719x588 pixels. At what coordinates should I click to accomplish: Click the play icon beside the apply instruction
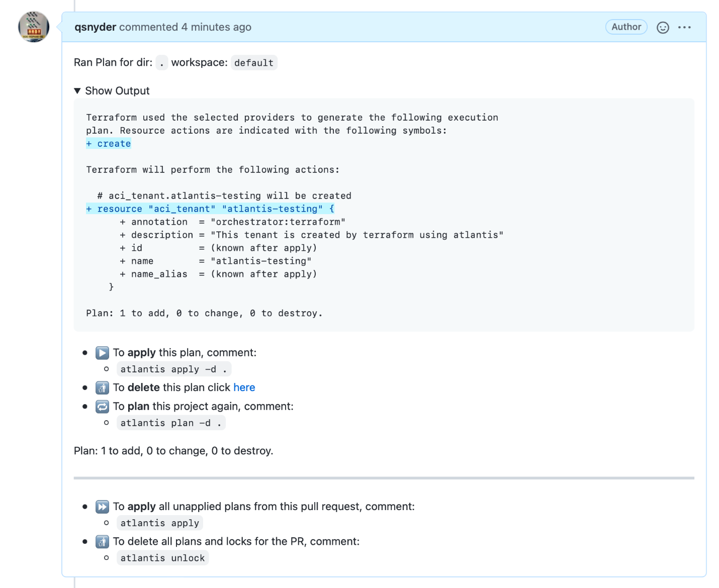[102, 353]
